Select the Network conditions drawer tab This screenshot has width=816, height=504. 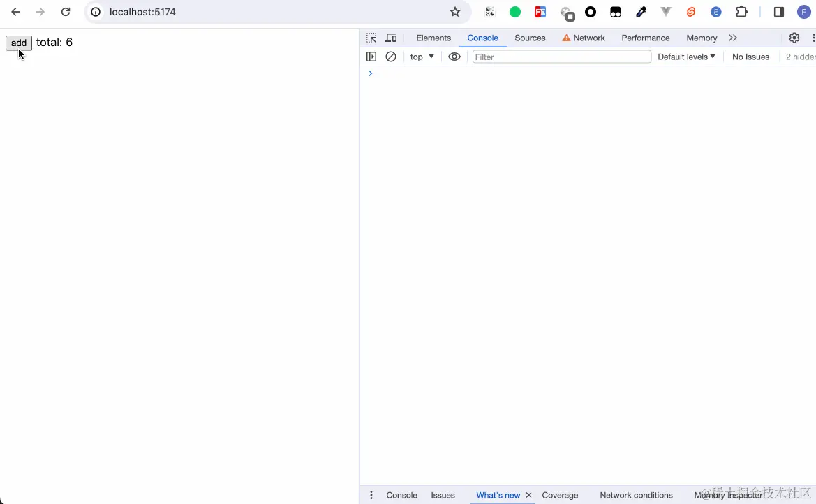(x=636, y=495)
